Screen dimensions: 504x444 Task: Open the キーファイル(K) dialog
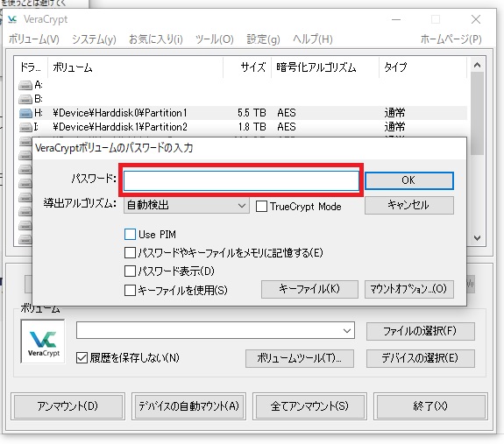[x=309, y=289]
